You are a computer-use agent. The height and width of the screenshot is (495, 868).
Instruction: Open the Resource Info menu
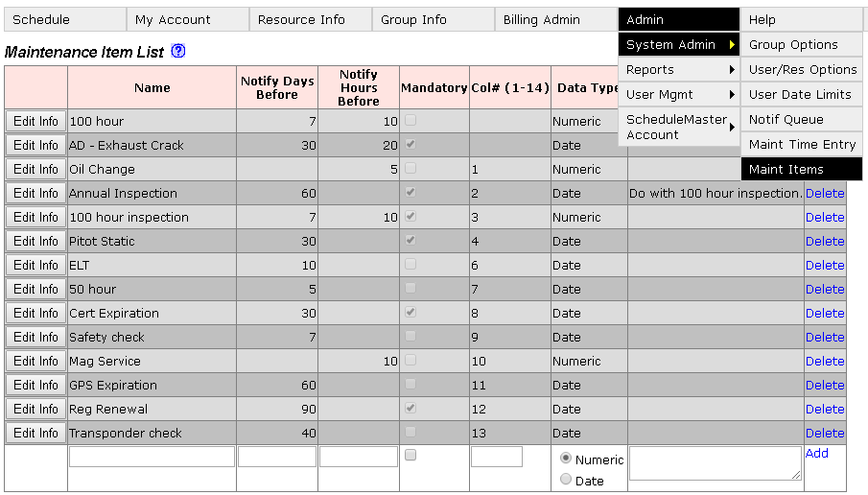(311, 19)
